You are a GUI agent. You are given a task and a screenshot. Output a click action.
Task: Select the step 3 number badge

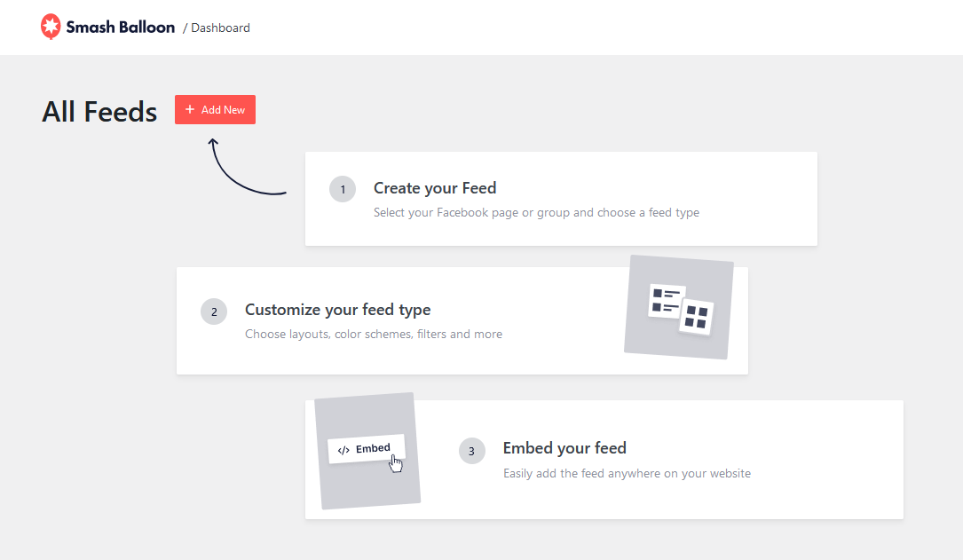point(472,451)
